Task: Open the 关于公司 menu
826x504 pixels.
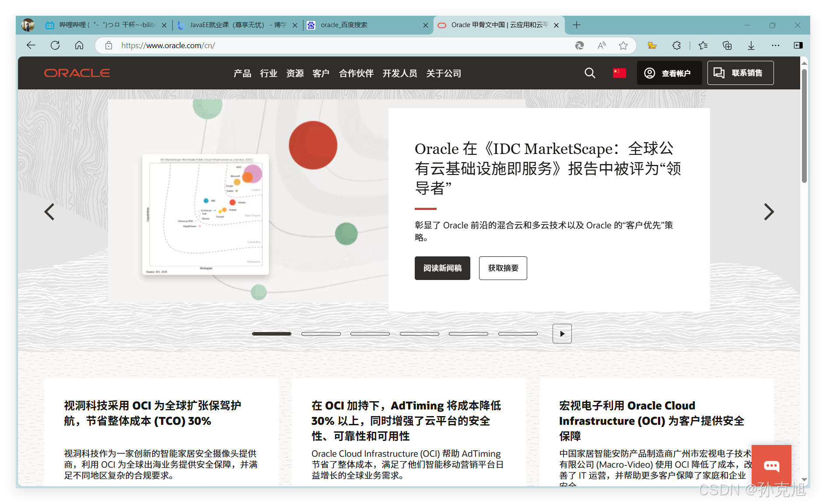Action: click(x=444, y=73)
